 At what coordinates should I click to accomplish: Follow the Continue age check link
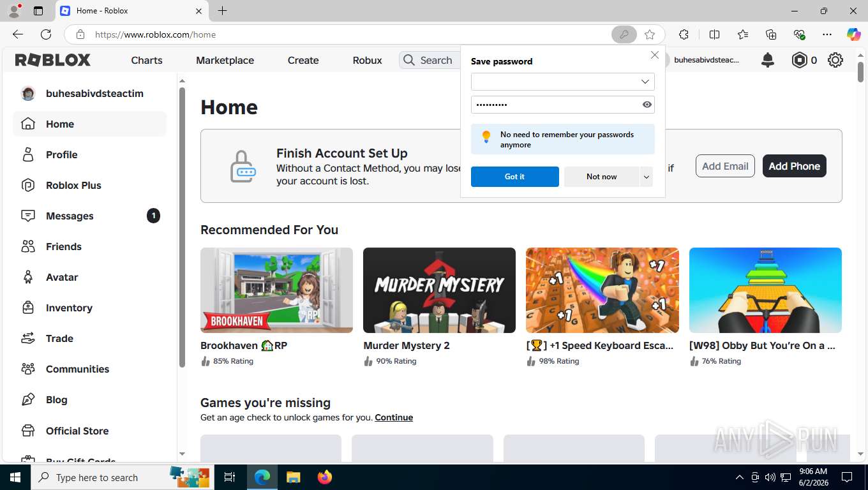pyautogui.click(x=394, y=417)
